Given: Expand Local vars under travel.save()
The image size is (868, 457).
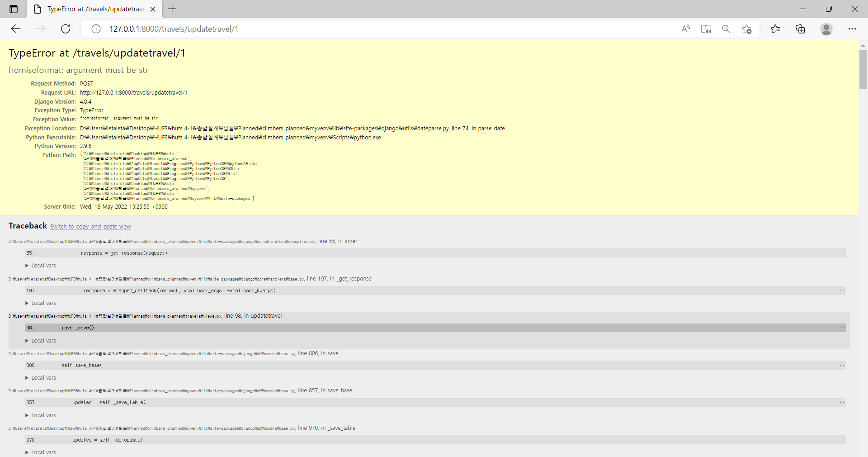Looking at the screenshot, I should click(41, 341).
